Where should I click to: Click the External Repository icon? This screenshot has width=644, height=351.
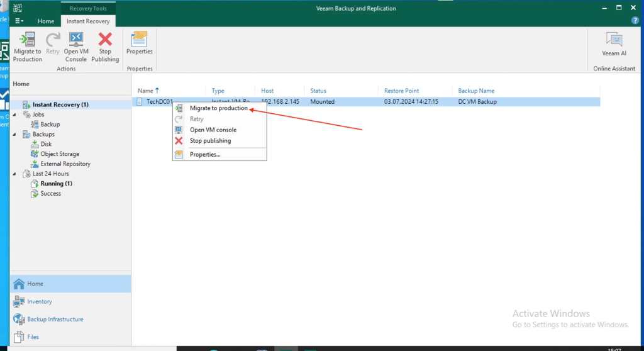pyautogui.click(x=35, y=164)
